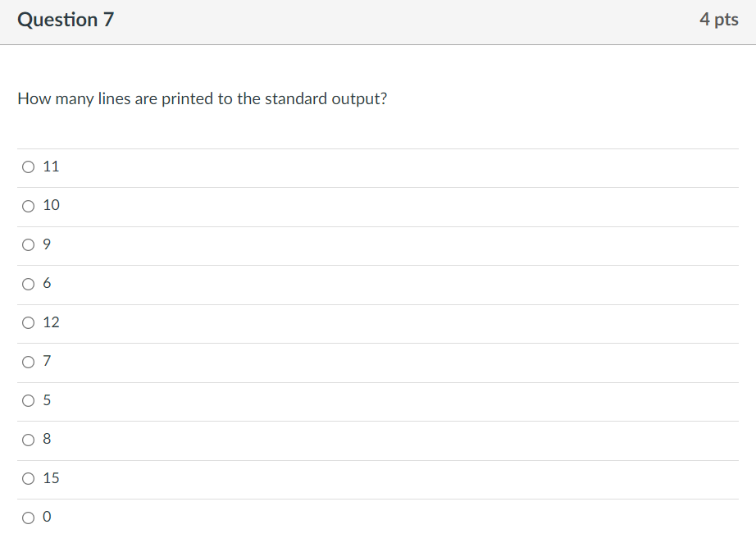This screenshot has height=552, width=756.
Task: Click the Question 7 header
Action: (66, 19)
